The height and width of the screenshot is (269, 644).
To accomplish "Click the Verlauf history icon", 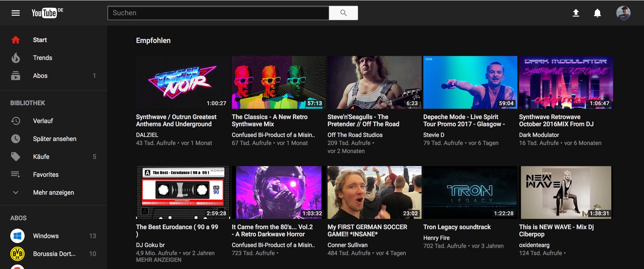I will point(15,121).
